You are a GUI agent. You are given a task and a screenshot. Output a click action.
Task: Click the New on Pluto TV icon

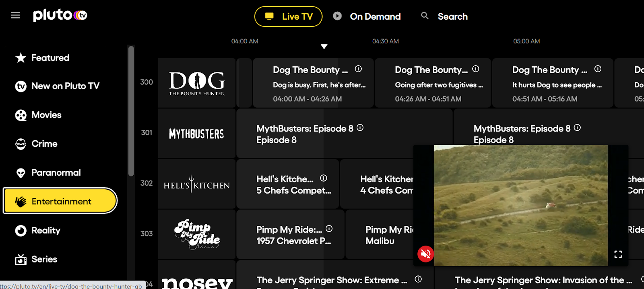21,86
